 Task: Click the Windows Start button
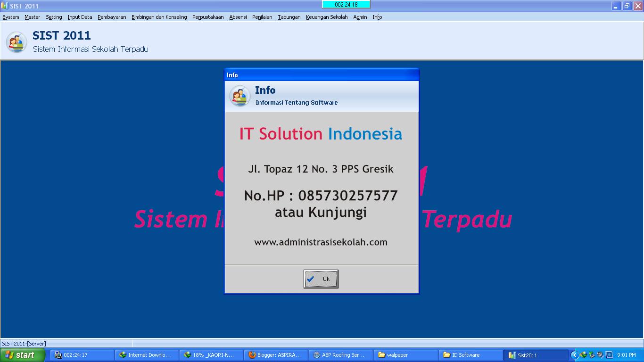coord(23,355)
